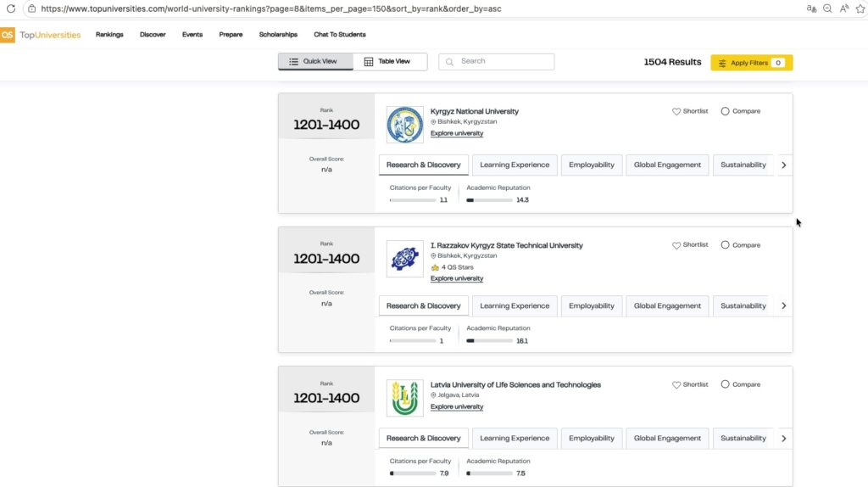The height and width of the screenshot is (487, 868).
Task: Click the sliders icon in the Apply Filters button
Action: (x=722, y=63)
